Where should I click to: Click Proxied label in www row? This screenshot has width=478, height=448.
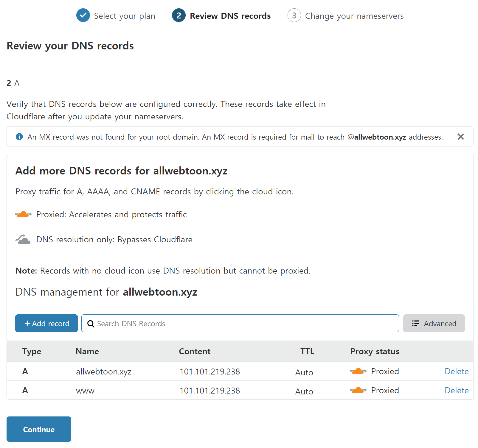tap(385, 390)
